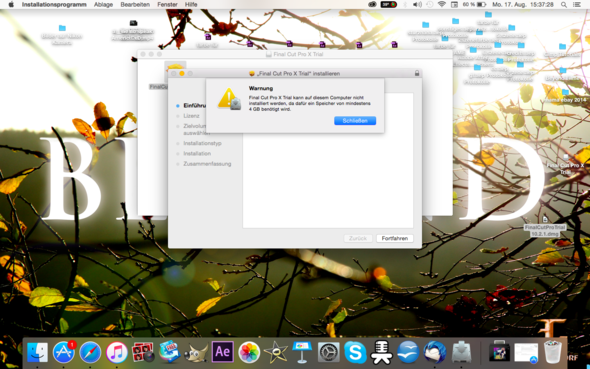Screen dimensions: 590x369
Task: Open OpenOffice from the Dock
Action: [408, 352]
